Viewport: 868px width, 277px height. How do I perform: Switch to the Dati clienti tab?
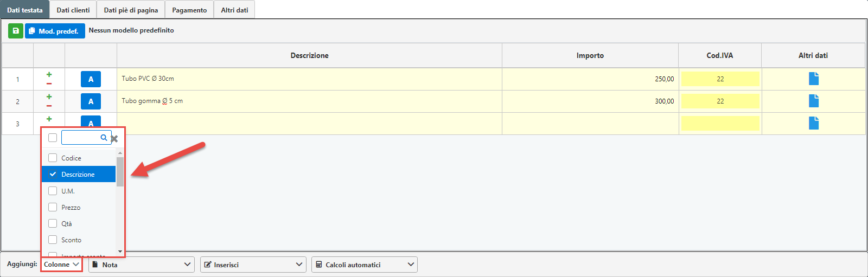pyautogui.click(x=73, y=10)
